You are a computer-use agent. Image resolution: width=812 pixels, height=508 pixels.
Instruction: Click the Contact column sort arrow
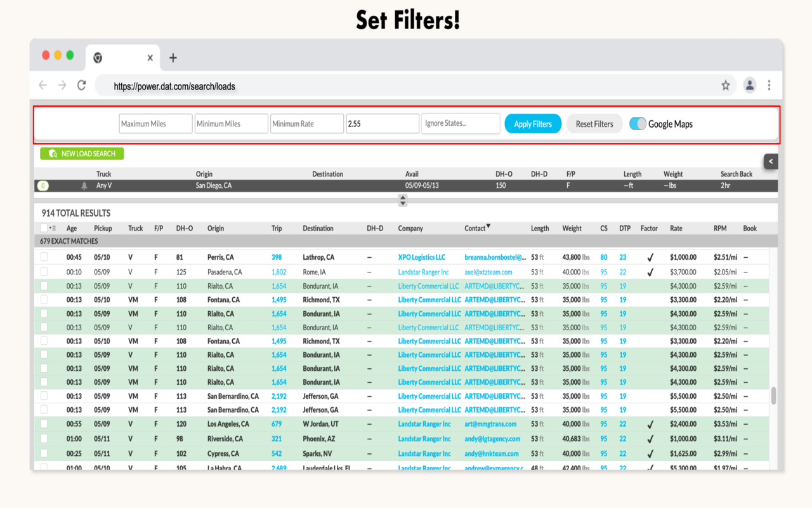[x=488, y=227]
